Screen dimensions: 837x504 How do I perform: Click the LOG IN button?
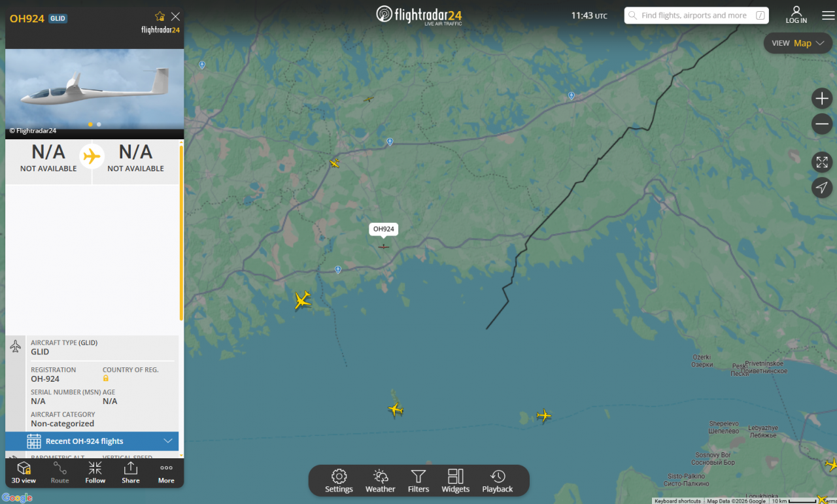(x=796, y=15)
